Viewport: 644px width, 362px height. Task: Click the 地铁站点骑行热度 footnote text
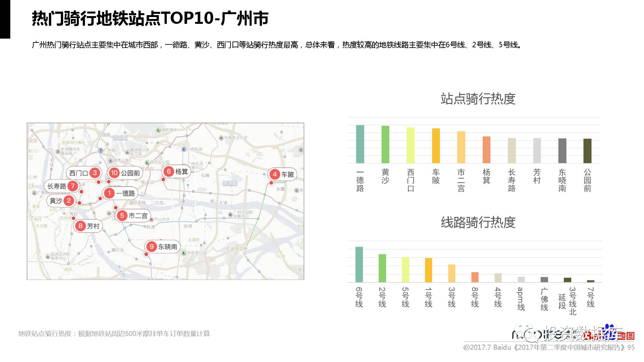coord(114,334)
